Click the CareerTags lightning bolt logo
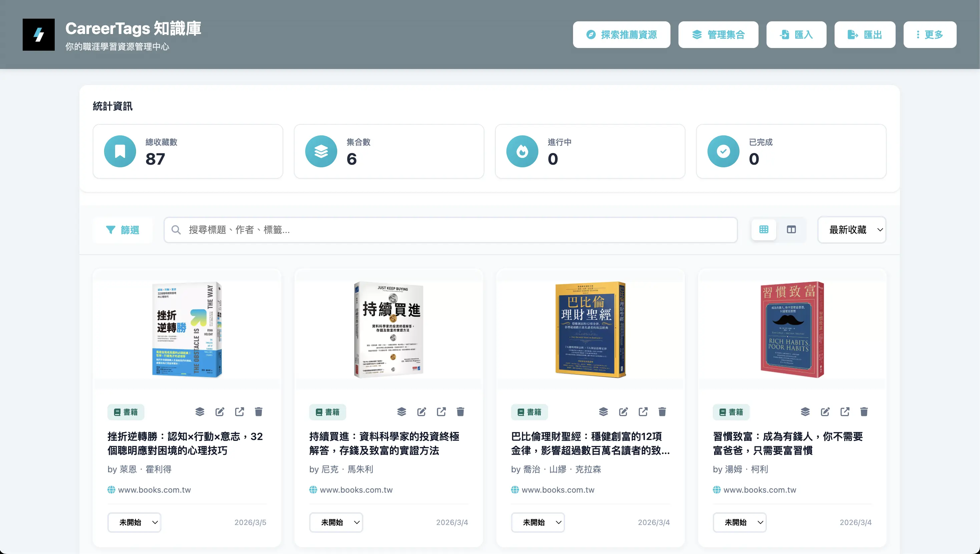980x554 pixels. (x=38, y=35)
